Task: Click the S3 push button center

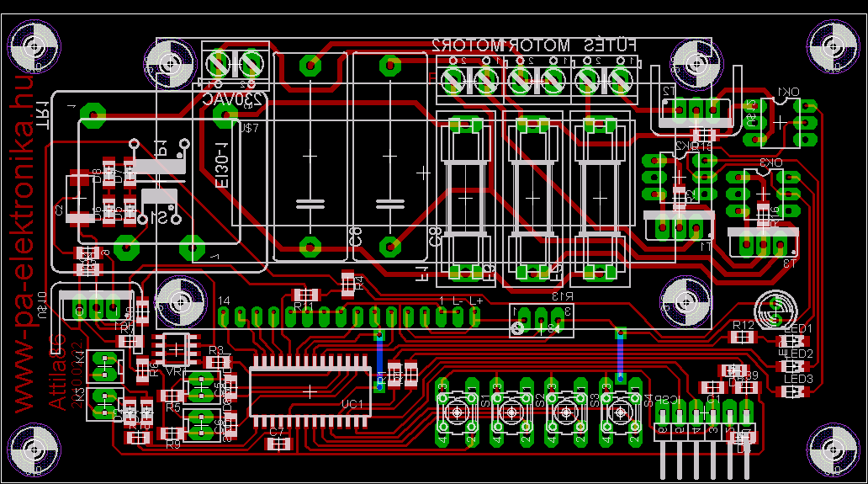Action: point(566,412)
